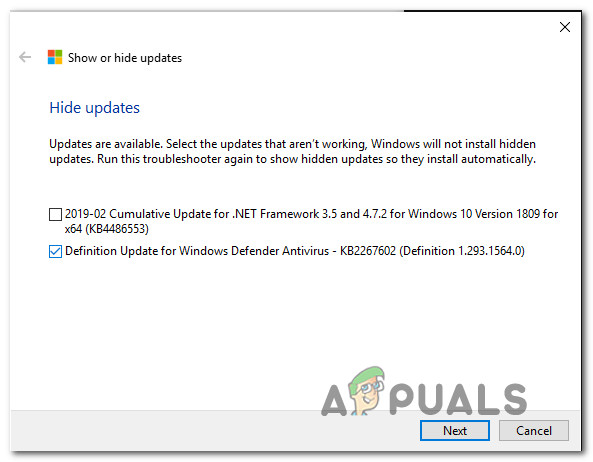
Task: Click the Definition 1.293.1564.0 version text
Action: (462, 251)
